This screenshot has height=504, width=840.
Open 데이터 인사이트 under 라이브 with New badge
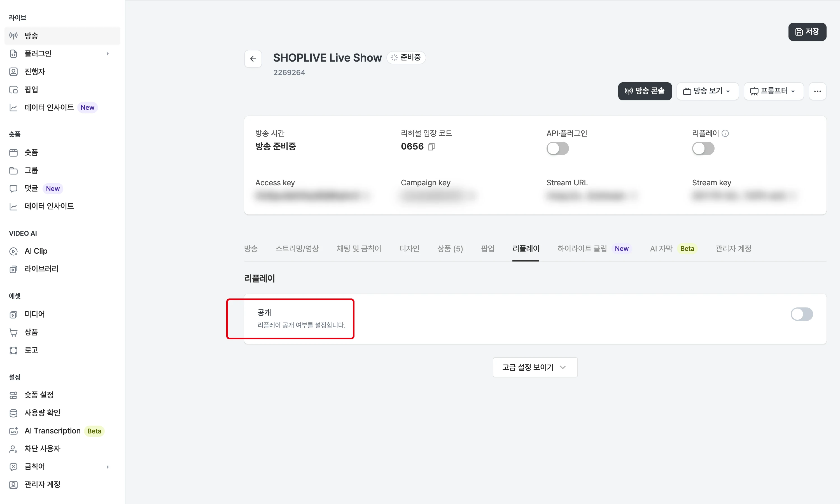62,108
